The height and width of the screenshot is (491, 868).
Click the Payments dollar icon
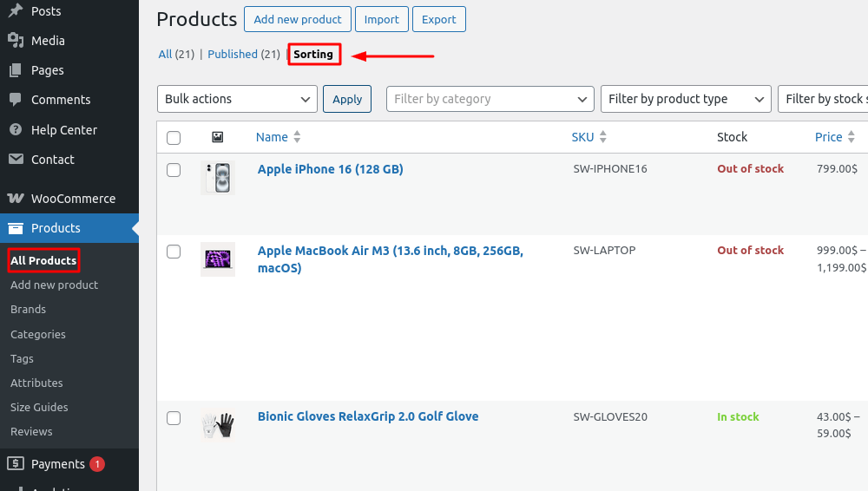tap(16, 463)
